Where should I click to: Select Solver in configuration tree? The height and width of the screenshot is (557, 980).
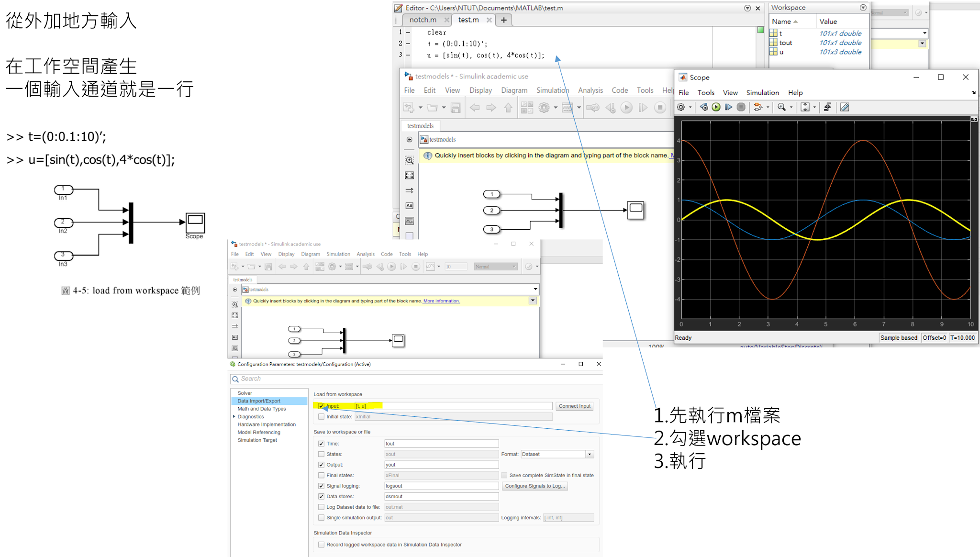click(x=245, y=393)
